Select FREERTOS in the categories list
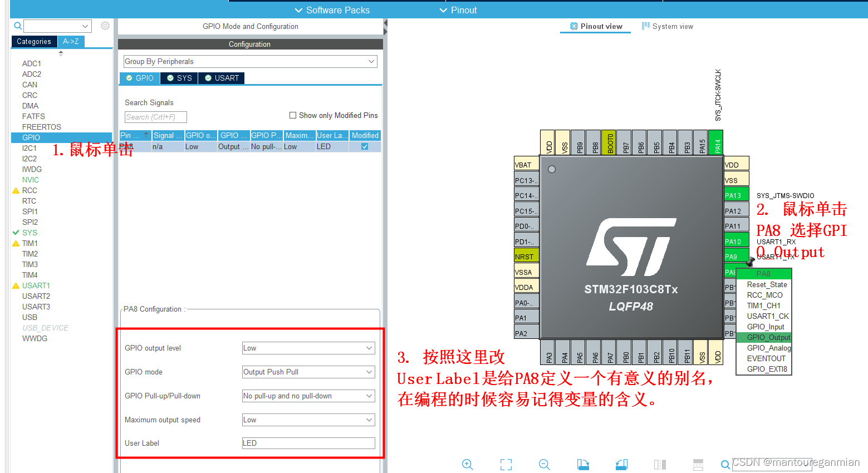 [x=42, y=127]
